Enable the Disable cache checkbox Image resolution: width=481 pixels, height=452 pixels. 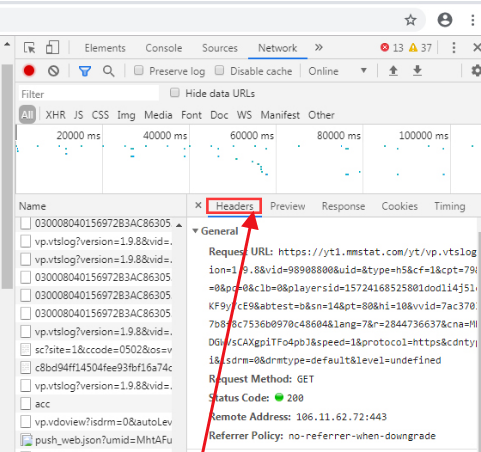[x=219, y=70]
